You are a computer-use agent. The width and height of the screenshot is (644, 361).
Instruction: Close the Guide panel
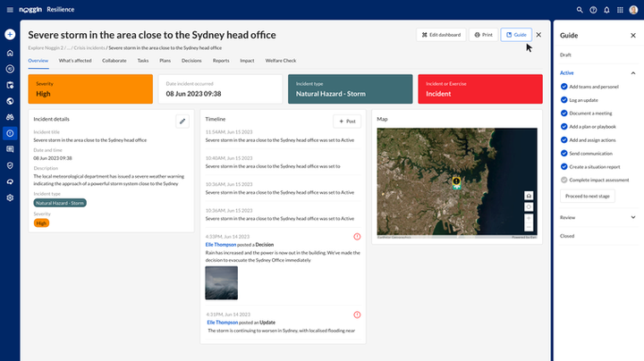click(633, 35)
